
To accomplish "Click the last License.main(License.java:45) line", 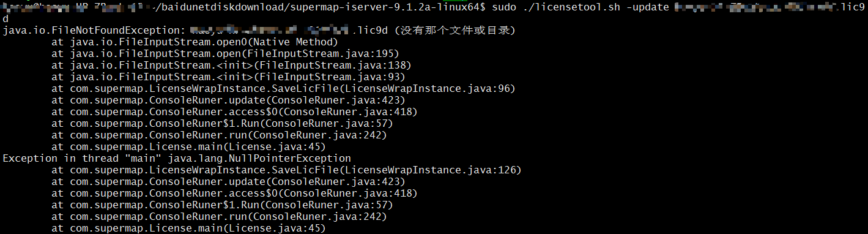I will point(188,228).
